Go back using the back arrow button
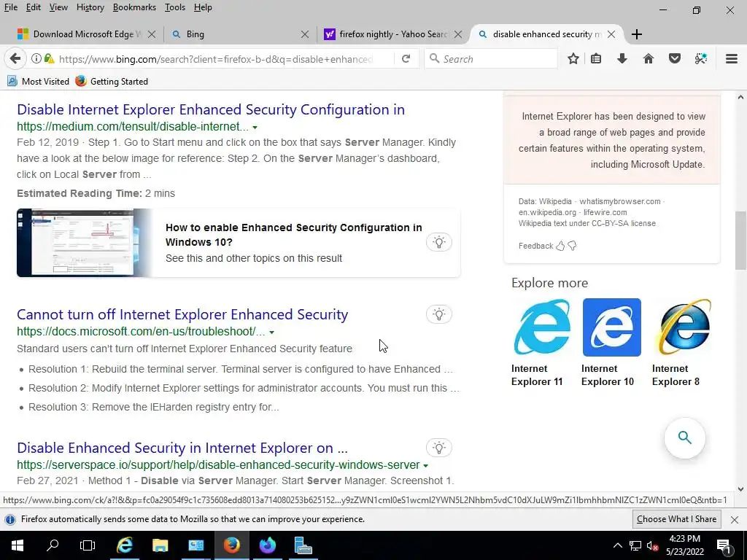The image size is (747, 560). coord(15,58)
